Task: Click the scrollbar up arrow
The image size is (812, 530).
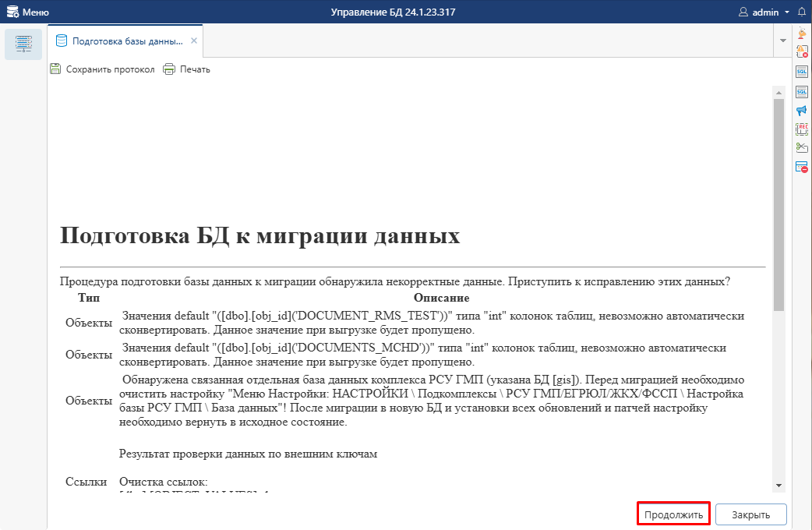Action: coord(778,93)
